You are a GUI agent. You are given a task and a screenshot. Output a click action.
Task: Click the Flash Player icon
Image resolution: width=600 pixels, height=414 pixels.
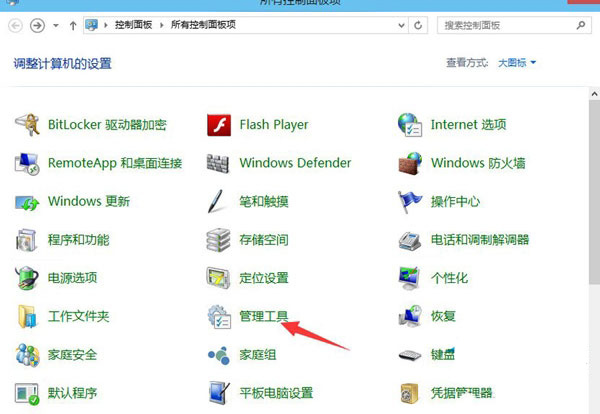[x=219, y=125]
